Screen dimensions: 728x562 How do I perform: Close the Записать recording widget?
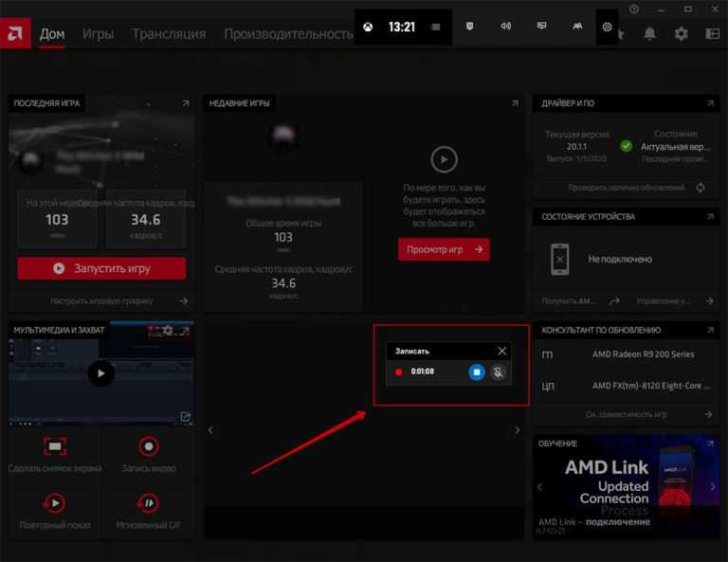pyautogui.click(x=501, y=351)
